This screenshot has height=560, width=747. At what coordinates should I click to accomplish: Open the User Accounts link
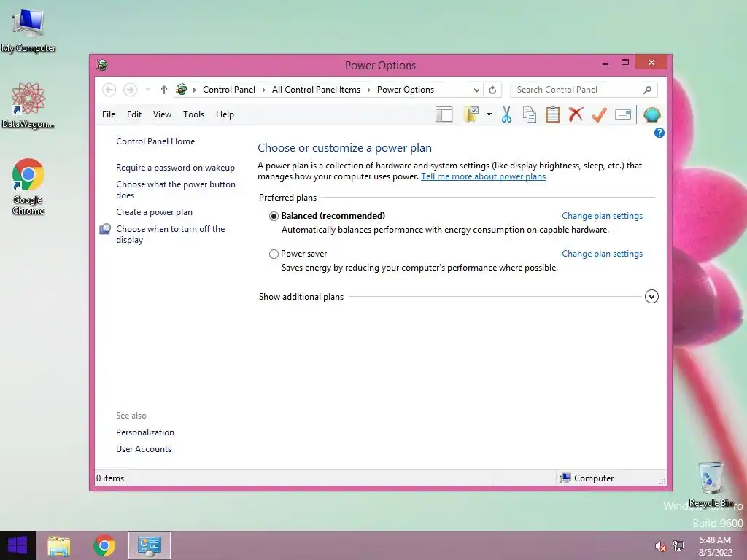point(144,449)
